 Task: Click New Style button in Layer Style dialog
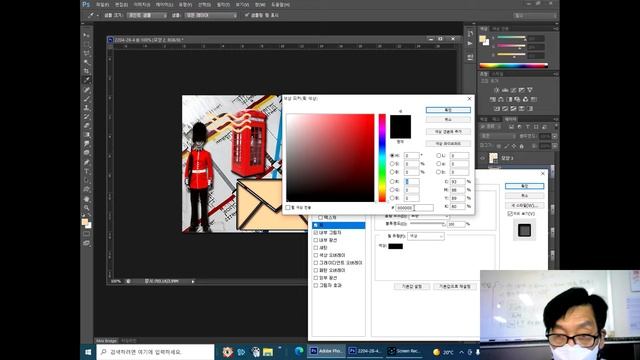524,205
